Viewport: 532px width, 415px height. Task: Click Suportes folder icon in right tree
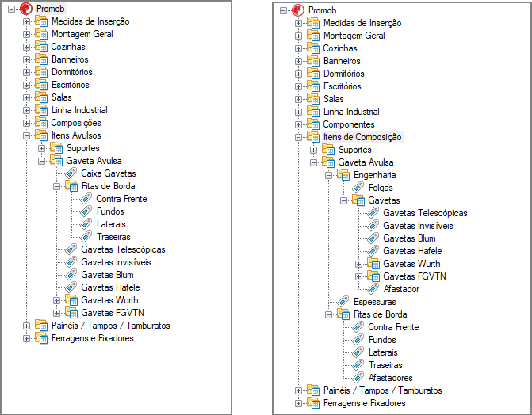[x=328, y=150]
